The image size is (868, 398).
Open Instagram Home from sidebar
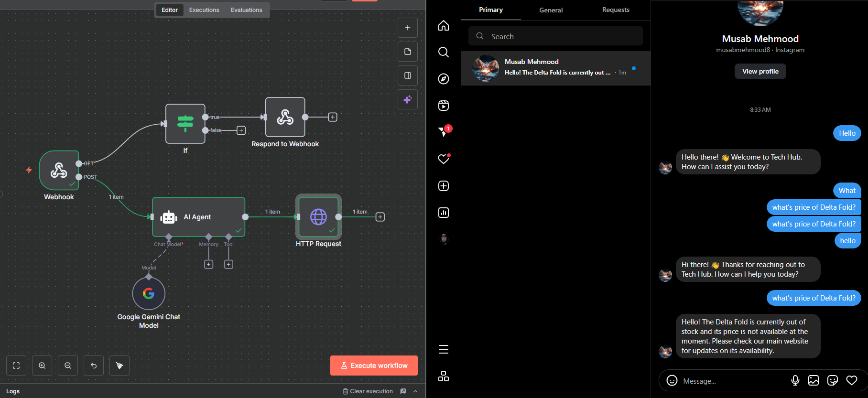coord(444,25)
